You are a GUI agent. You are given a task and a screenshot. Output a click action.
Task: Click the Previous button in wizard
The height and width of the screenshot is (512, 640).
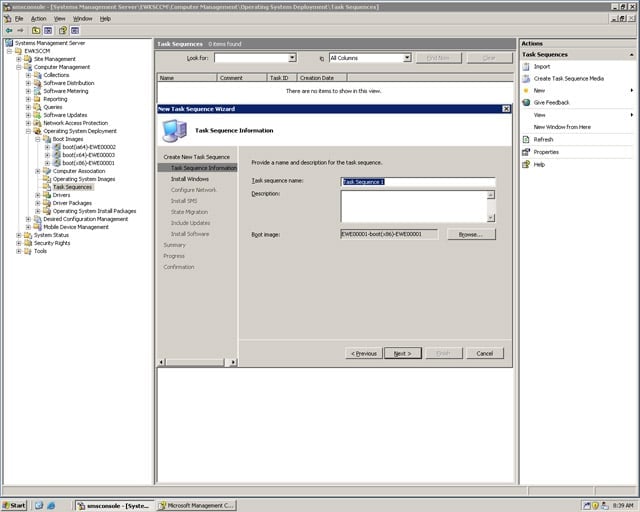click(x=364, y=354)
